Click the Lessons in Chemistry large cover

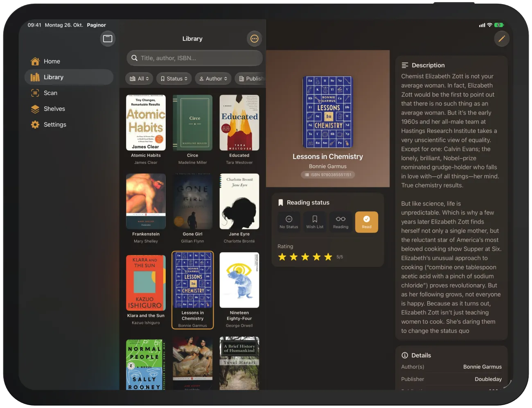(x=328, y=112)
